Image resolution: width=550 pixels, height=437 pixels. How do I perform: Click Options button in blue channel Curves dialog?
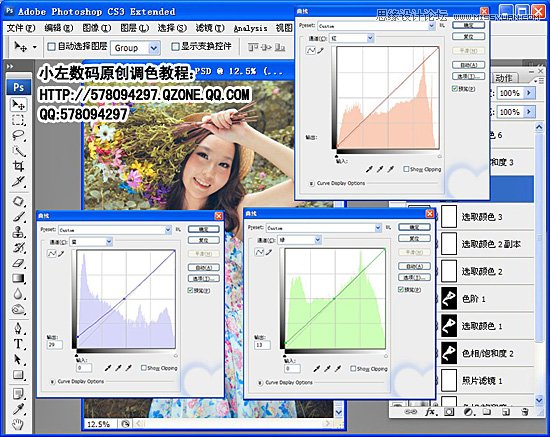point(204,278)
